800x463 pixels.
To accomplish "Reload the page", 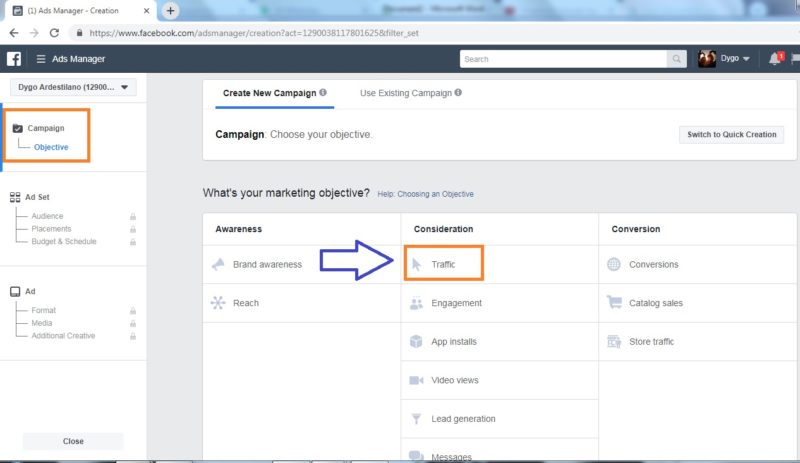I will click(x=54, y=33).
